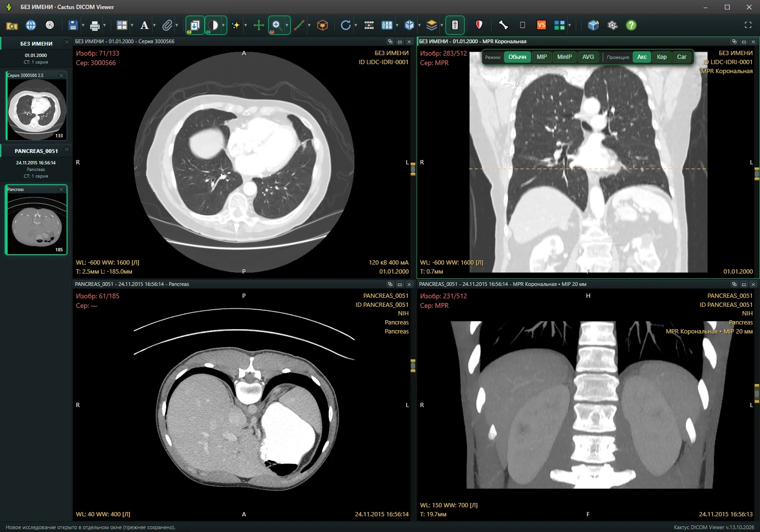Select the line measurement tool
This screenshot has height=532, width=760.
[x=299, y=25]
